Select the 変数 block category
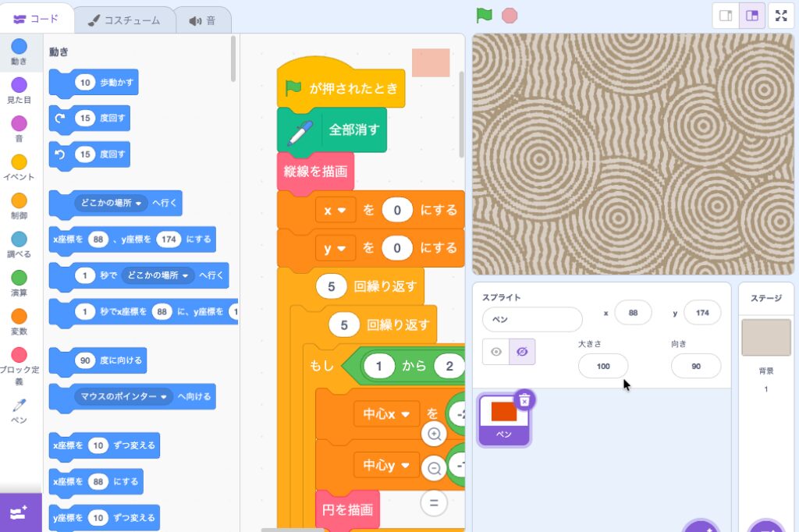799x532 pixels. (19, 322)
